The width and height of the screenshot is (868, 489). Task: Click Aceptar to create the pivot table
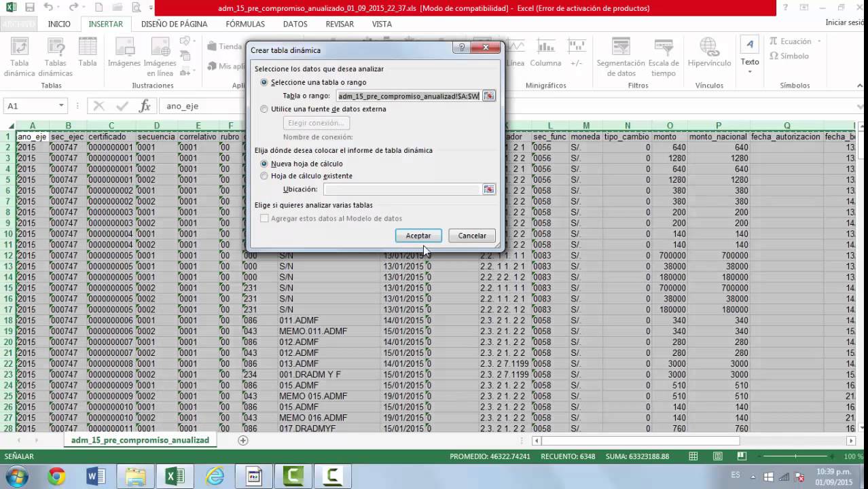point(418,236)
